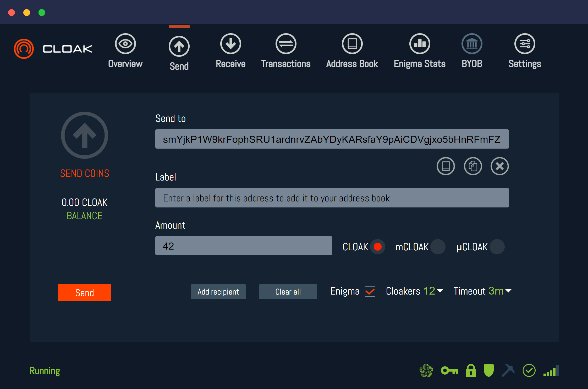
Task: Click the Send to address field
Action: coord(332,139)
